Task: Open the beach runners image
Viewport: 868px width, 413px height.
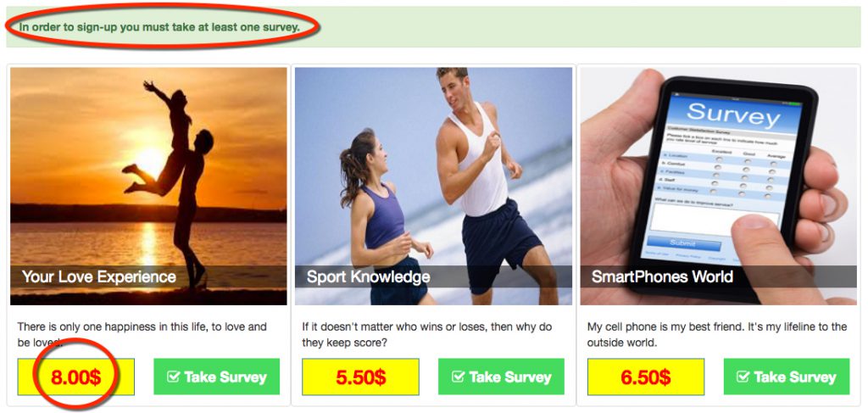Action: 433,186
